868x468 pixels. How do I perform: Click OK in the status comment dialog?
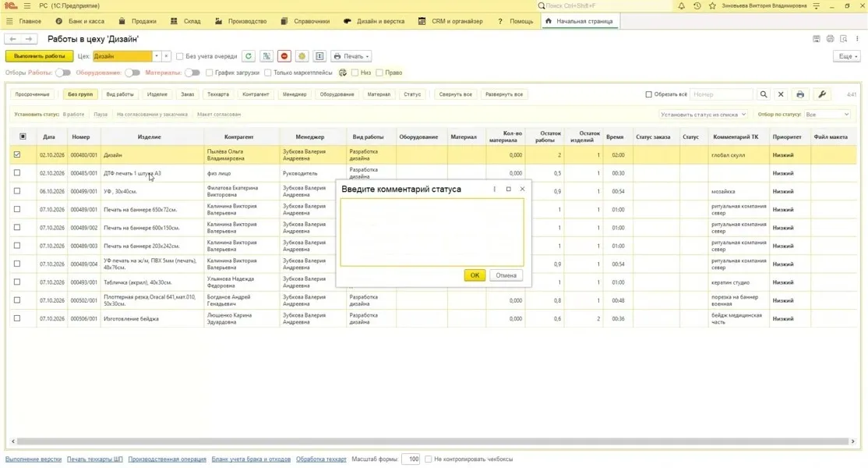pos(475,275)
